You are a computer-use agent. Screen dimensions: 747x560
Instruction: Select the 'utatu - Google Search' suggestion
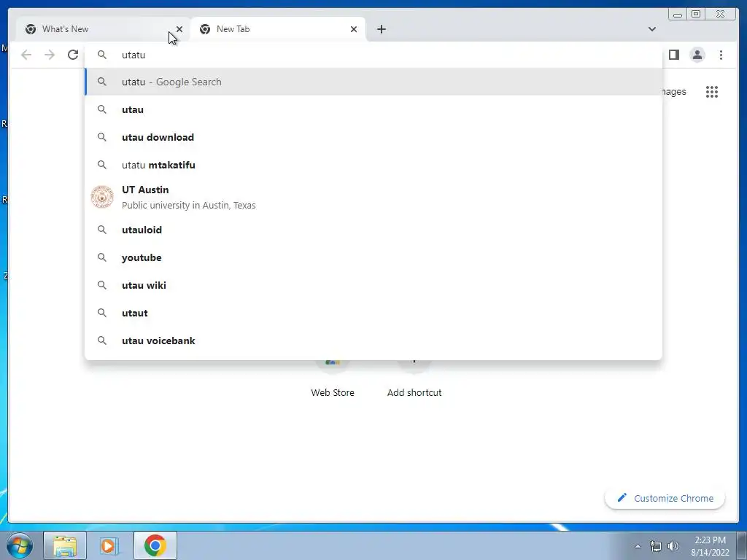click(x=373, y=82)
